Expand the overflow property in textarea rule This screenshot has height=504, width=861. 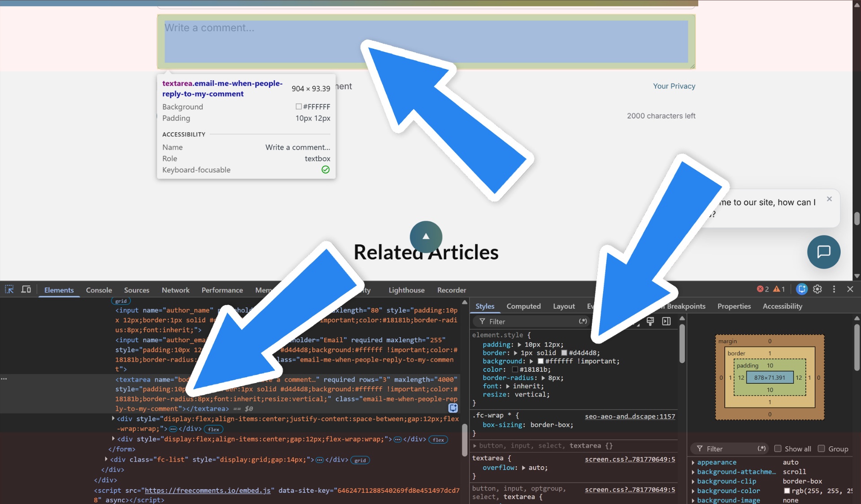pos(523,468)
